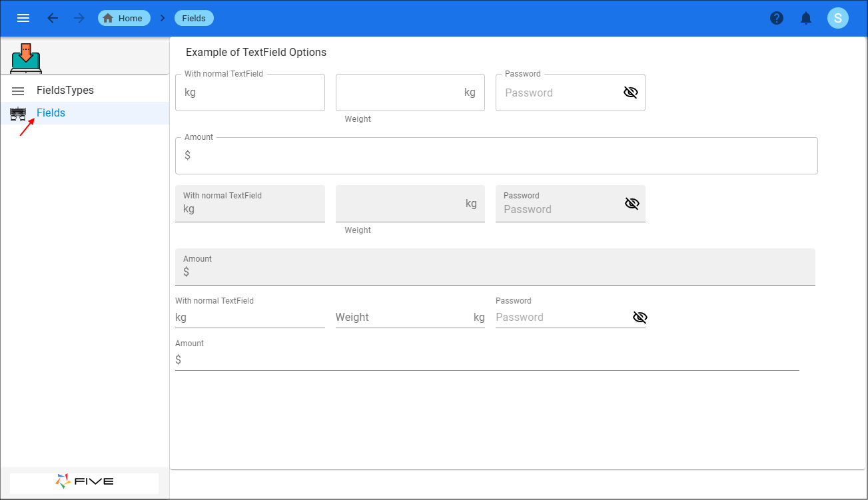The height and width of the screenshot is (500, 868).
Task: Open the Fields link in the sidebar
Action: (51, 113)
